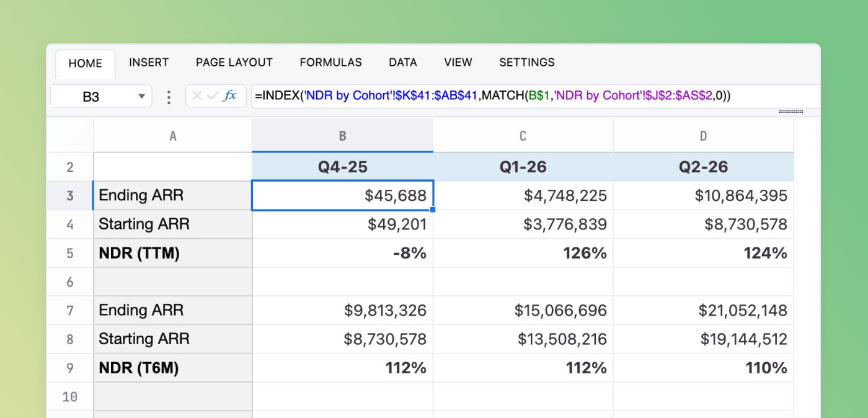Open the VIEW tab
This screenshot has width=868, height=418.
(458, 63)
